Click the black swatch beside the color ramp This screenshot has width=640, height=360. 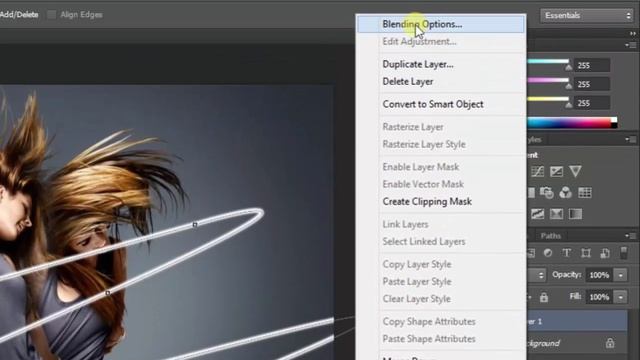[x=614, y=126]
